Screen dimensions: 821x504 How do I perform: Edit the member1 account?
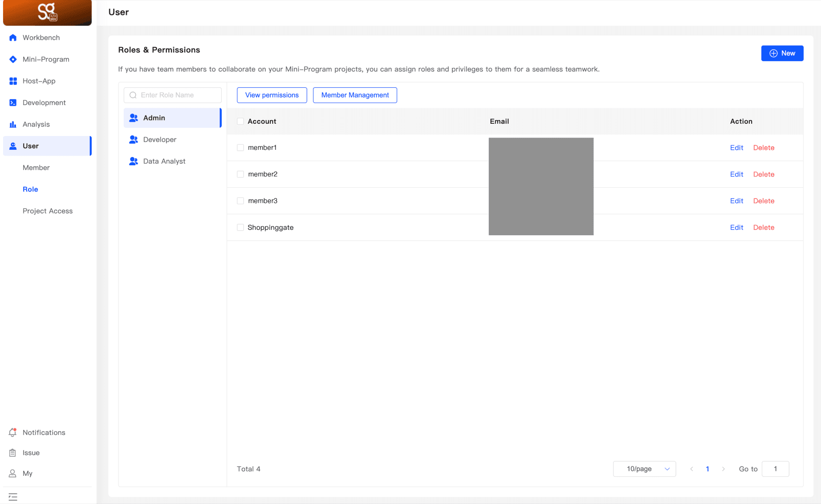[736, 147]
